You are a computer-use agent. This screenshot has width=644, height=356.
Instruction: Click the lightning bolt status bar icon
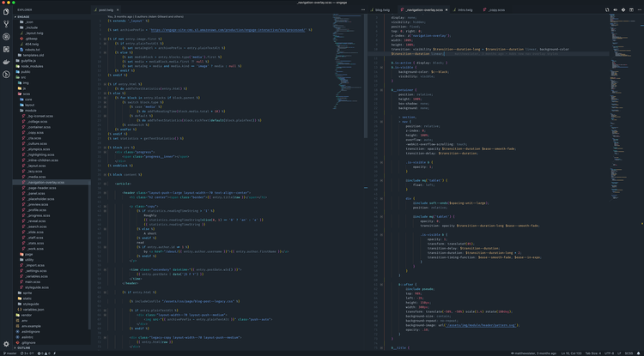click(x=55, y=353)
